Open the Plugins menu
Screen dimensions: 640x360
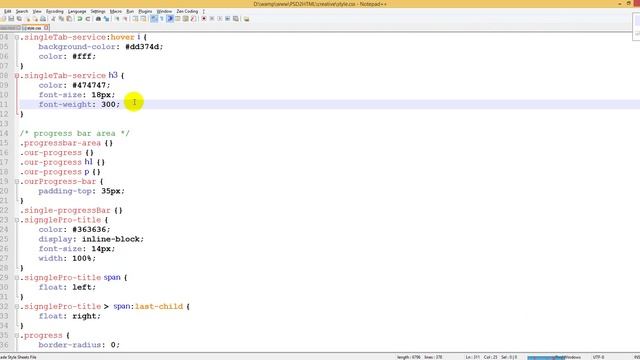tap(145, 11)
